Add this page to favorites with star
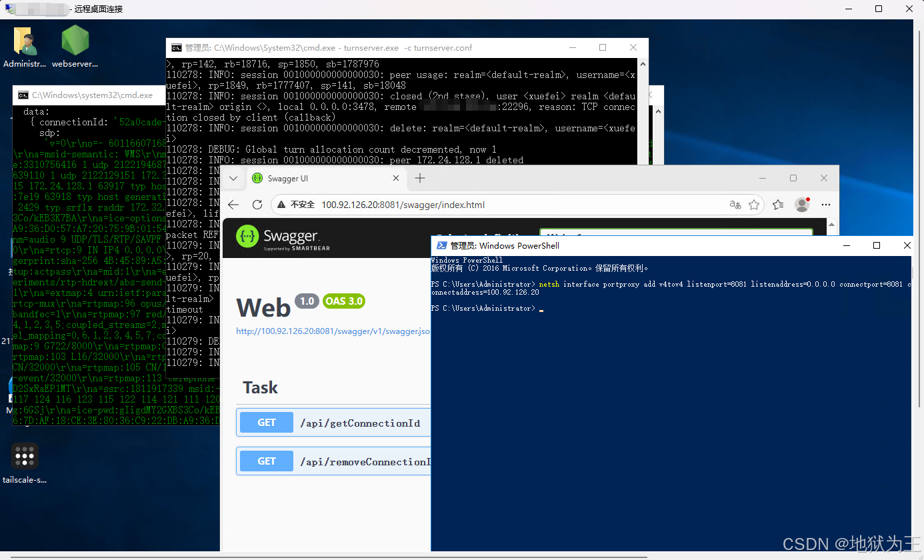Viewport: 924px width, 560px height. pos(754,205)
